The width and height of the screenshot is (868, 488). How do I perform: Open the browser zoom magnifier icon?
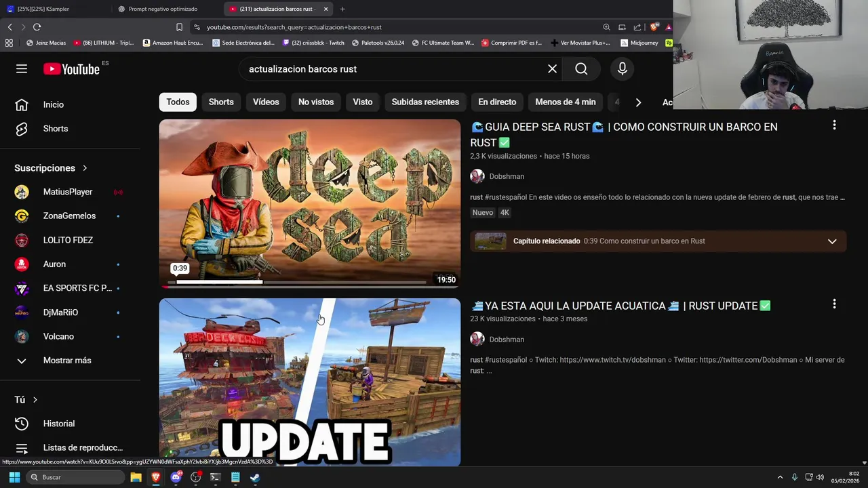pyautogui.click(x=606, y=27)
